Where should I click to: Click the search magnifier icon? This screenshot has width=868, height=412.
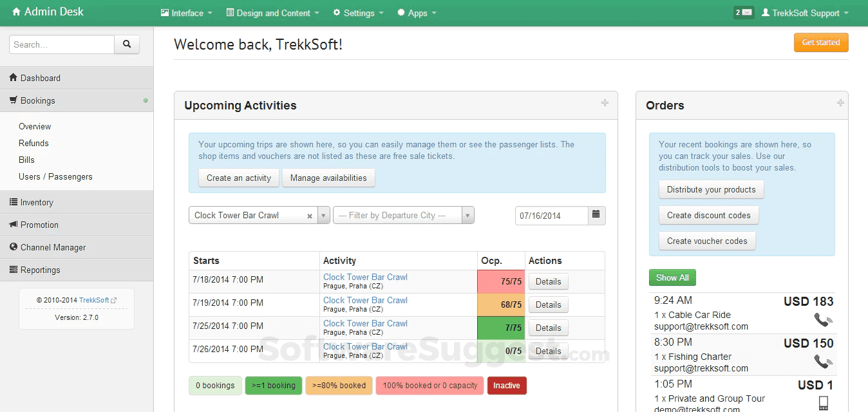coord(127,44)
